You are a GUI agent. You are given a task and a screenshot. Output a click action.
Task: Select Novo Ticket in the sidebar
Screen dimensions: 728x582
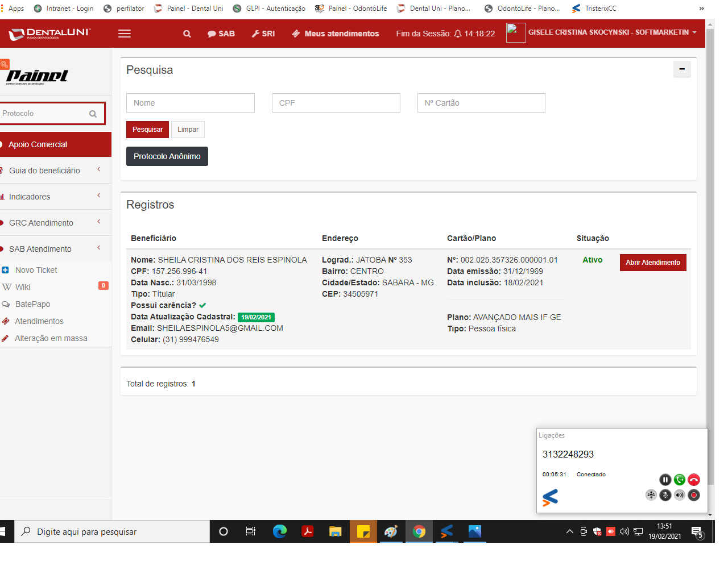coord(36,270)
